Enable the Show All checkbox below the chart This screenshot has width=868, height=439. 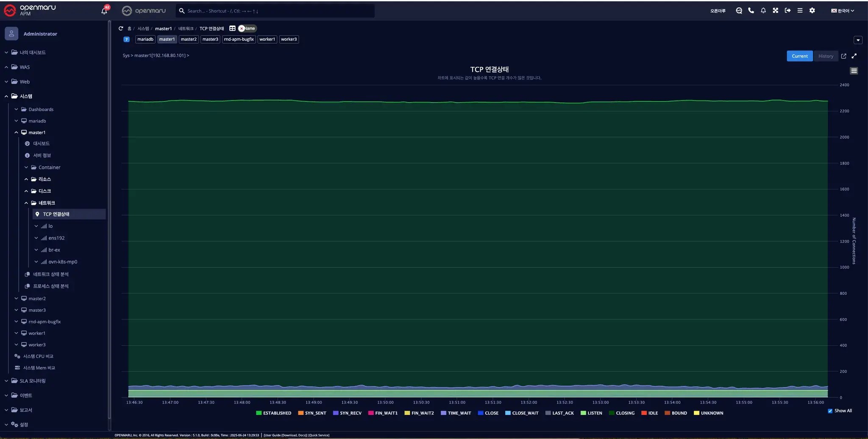[829, 411]
